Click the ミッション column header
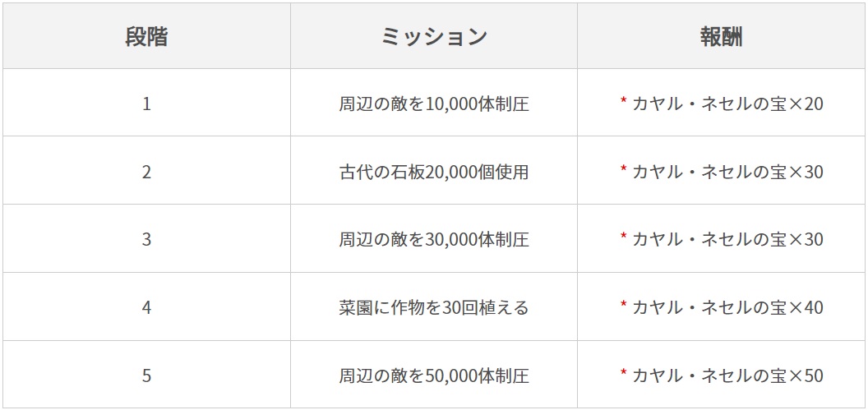Screen dimensions: 868x410 pos(433,37)
